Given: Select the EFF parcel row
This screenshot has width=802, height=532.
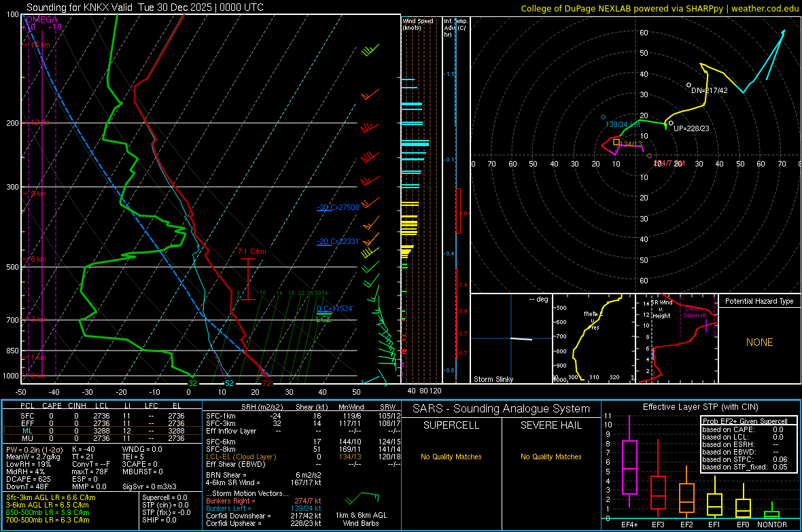Looking at the screenshot, I should tap(103, 423).
